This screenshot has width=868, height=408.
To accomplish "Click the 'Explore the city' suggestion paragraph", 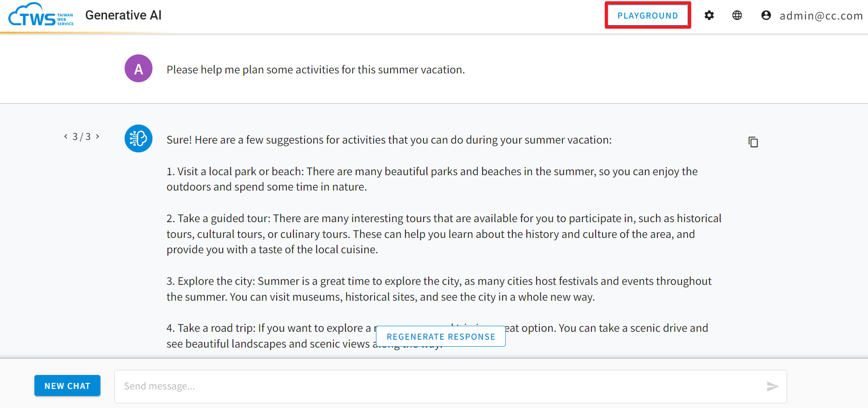I will click(439, 289).
